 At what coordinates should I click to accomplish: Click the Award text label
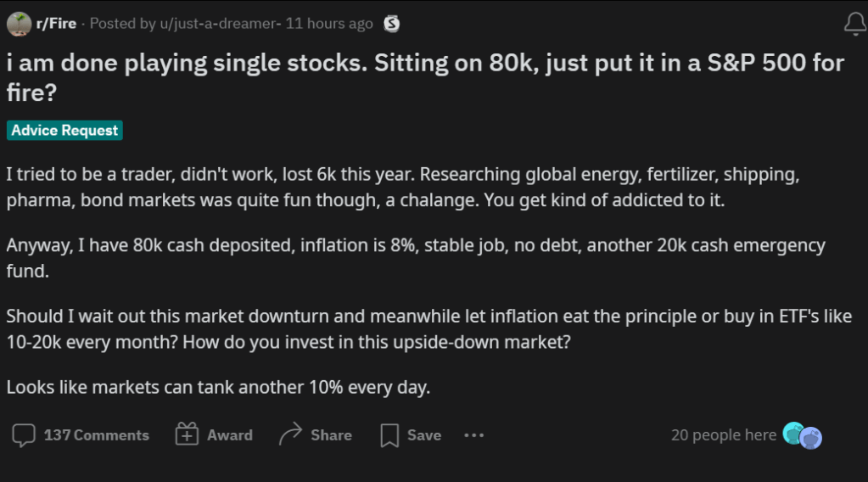coord(230,435)
